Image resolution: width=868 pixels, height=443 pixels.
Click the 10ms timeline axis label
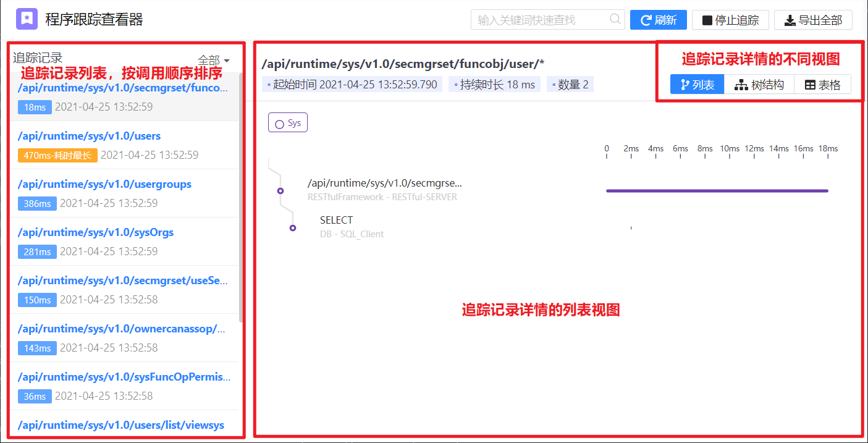click(x=730, y=148)
